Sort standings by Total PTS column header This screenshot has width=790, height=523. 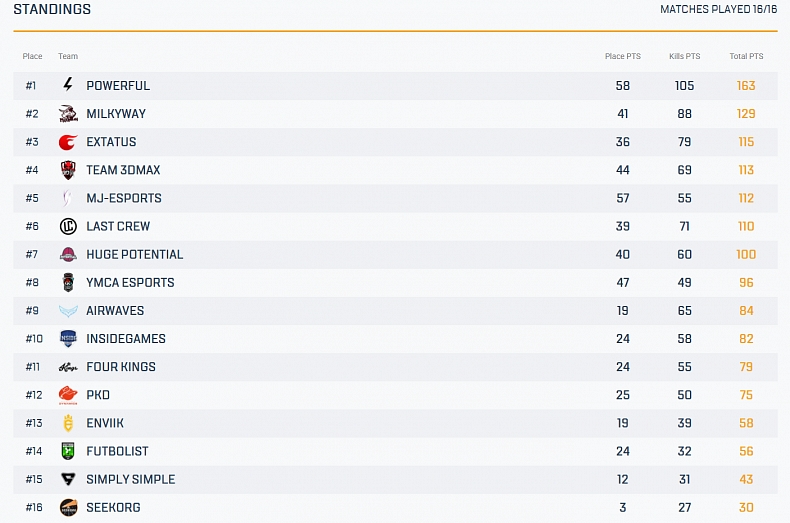point(746,56)
